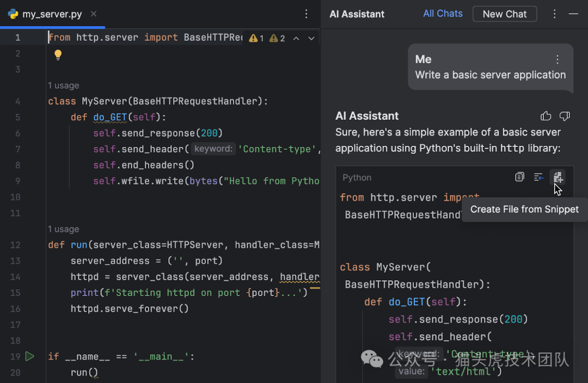Open the message options for Me

point(557,59)
